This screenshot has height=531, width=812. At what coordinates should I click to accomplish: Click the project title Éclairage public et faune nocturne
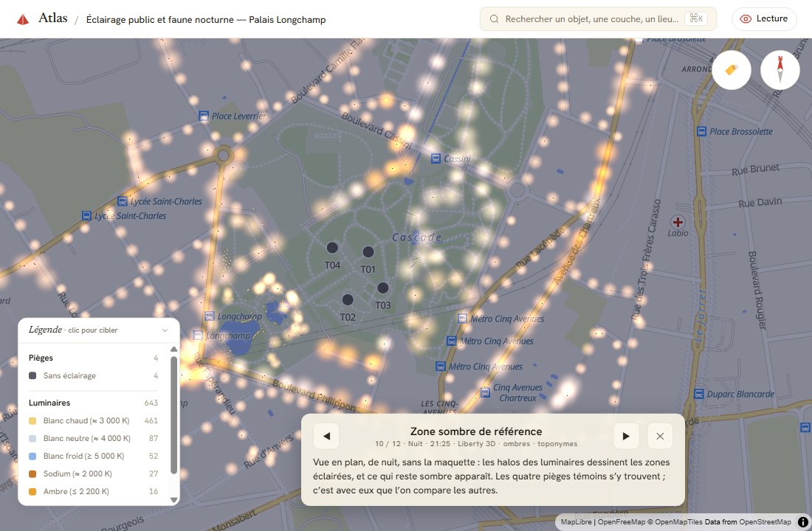pos(206,20)
